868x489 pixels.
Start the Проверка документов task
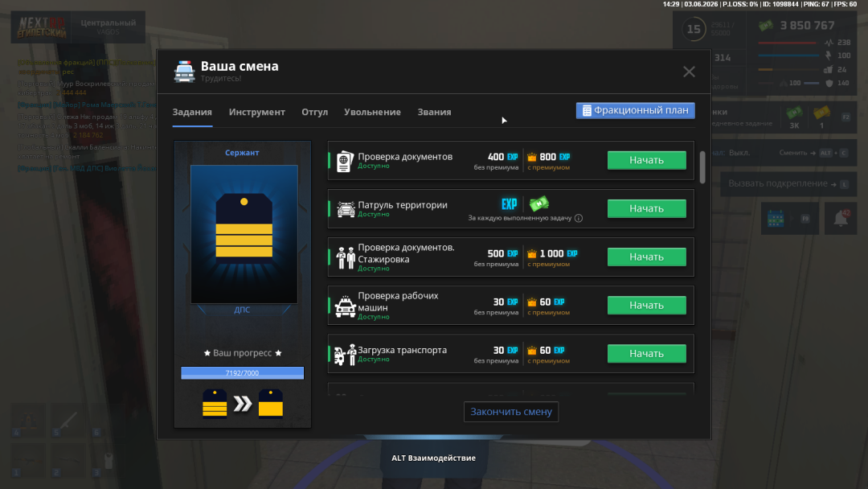646,160
